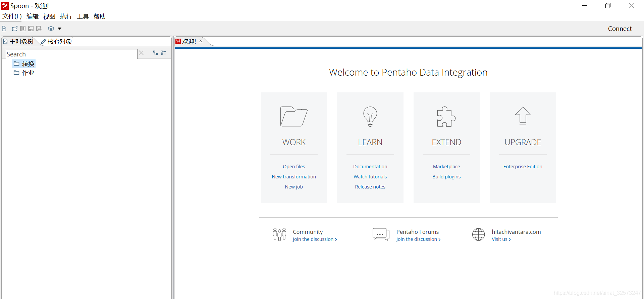Click the Perspectives layers icon
Viewport: 644px width, 299px height.
click(x=51, y=29)
